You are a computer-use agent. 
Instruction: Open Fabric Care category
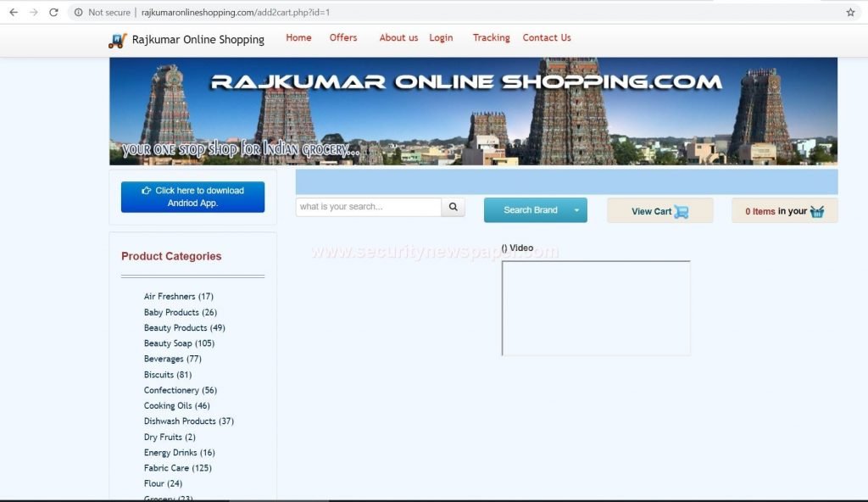pyautogui.click(x=178, y=467)
